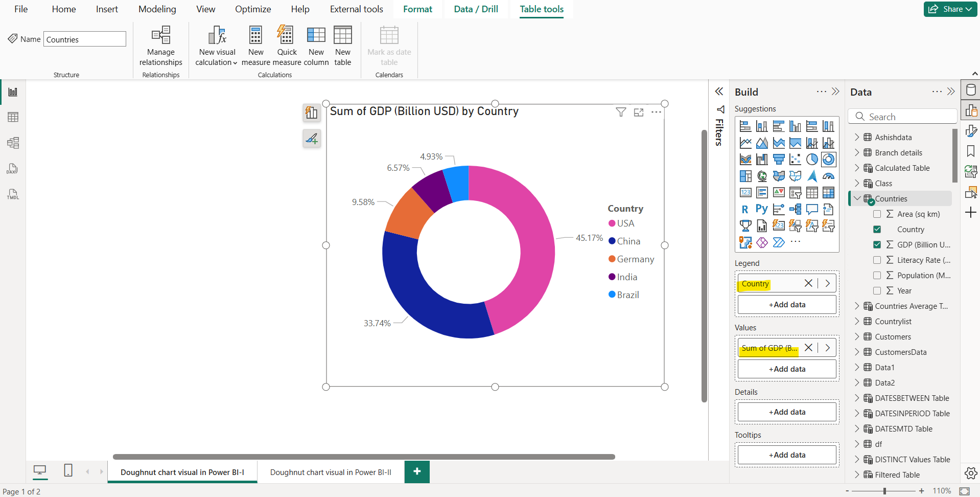Uncheck the Country field in Countries table
This screenshot has height=497, width=980.
tap(877, 229)
